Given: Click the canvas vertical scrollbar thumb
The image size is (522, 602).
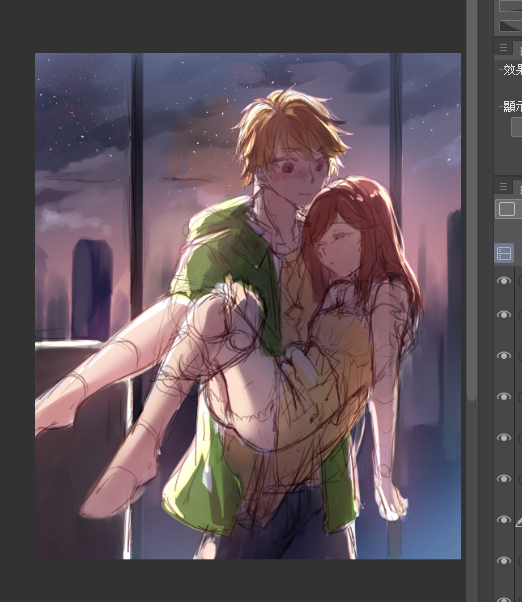Looking at the screenshot, I should coord(472,200).
